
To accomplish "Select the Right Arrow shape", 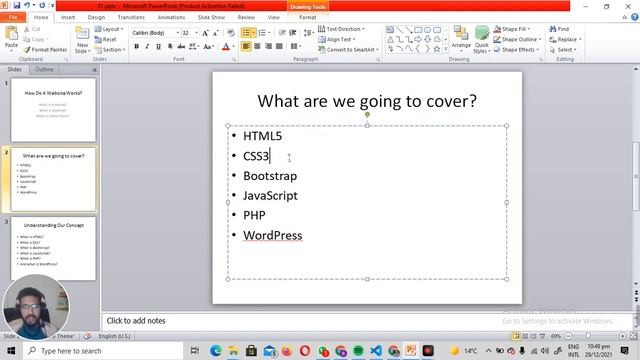I will coord(418,40).
